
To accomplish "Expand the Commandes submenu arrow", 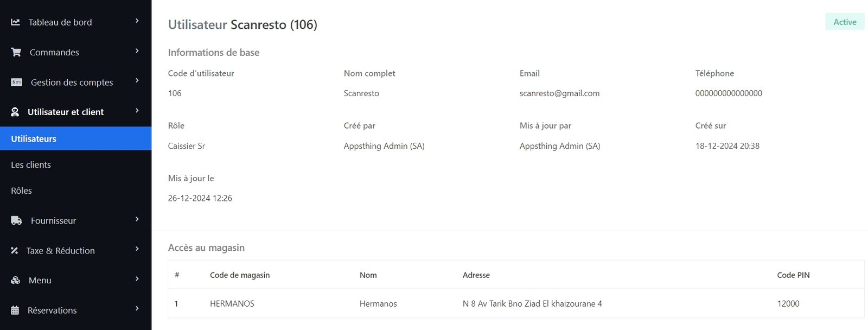I will point(137,51).
